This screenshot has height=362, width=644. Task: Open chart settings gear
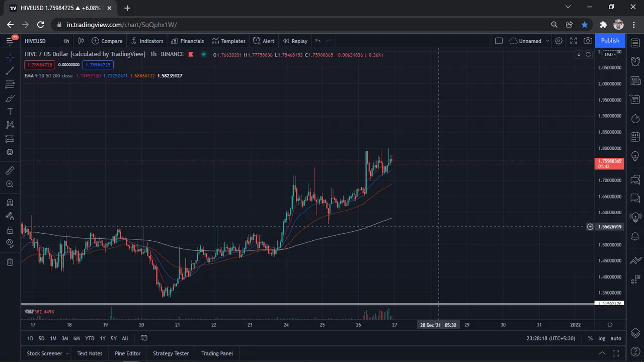coord(558,41)
